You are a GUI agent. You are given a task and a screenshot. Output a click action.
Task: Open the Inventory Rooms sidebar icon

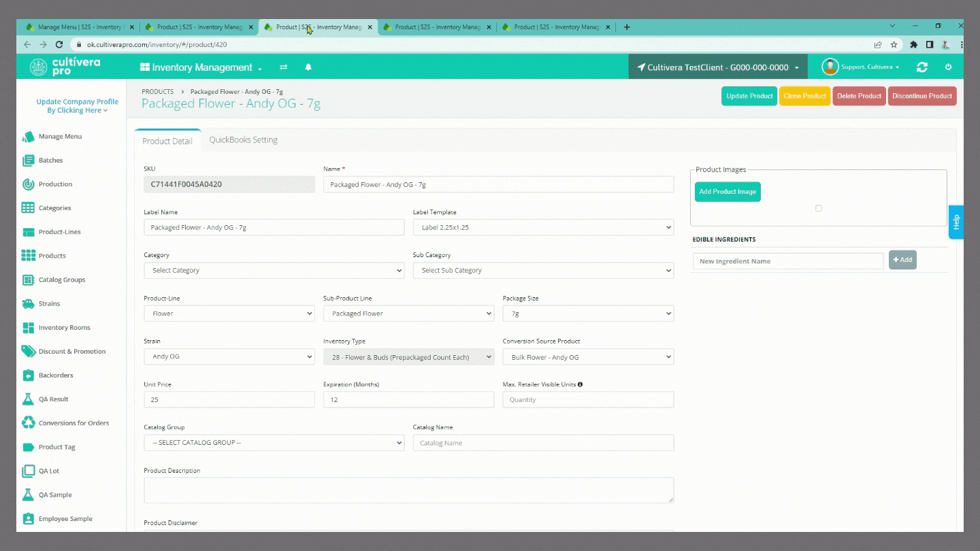click(28, 328)
